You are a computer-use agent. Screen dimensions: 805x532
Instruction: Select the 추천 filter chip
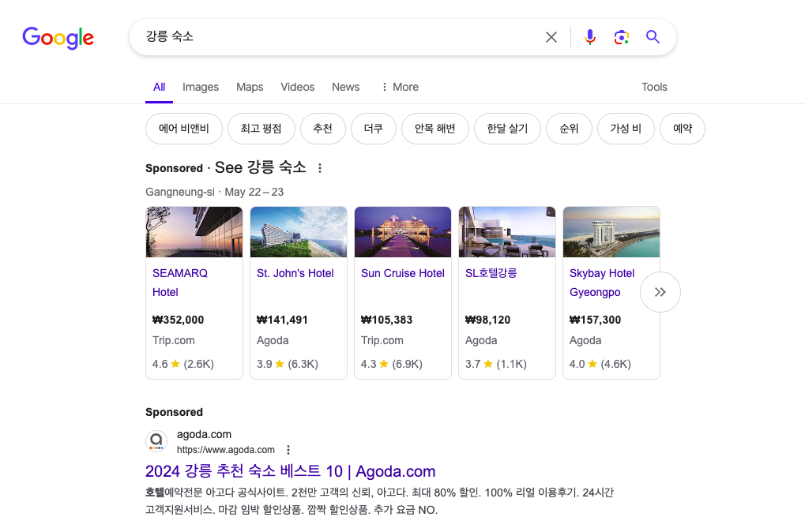(x=322, y=128)
